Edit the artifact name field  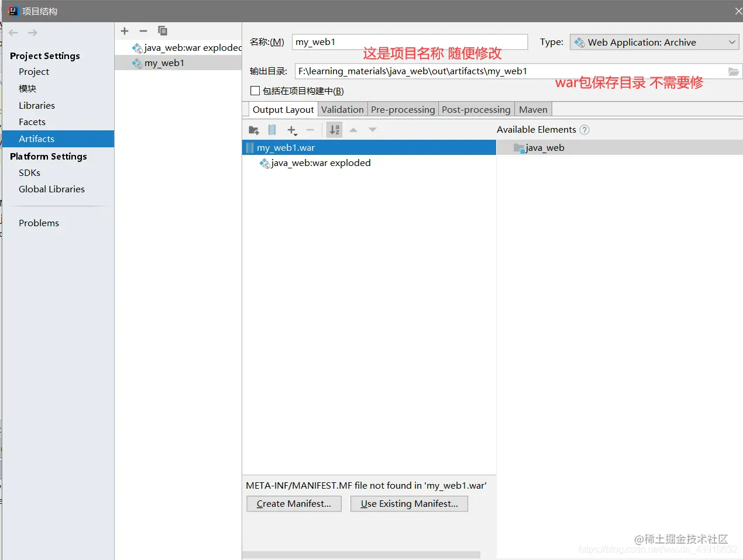(410, 42)
